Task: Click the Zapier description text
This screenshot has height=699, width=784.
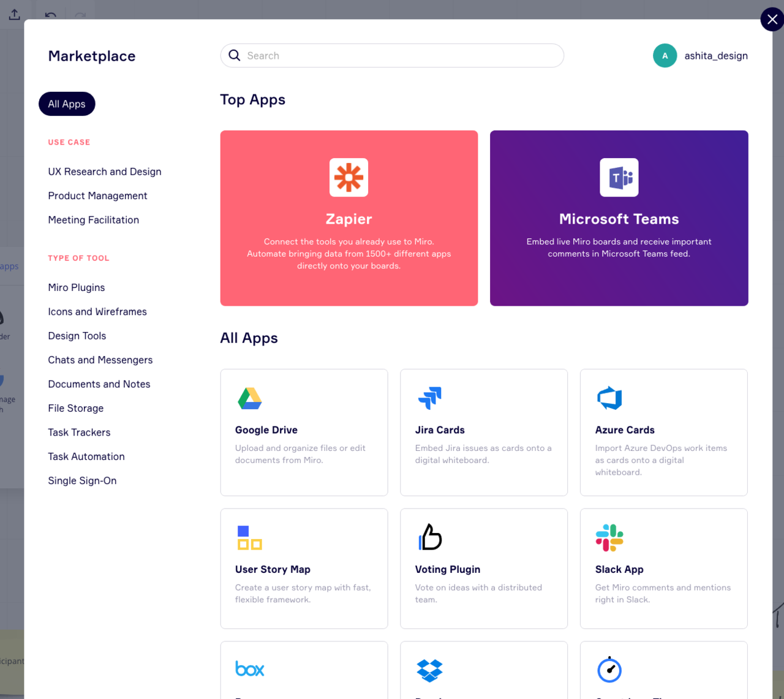Action: pos(349,254)
